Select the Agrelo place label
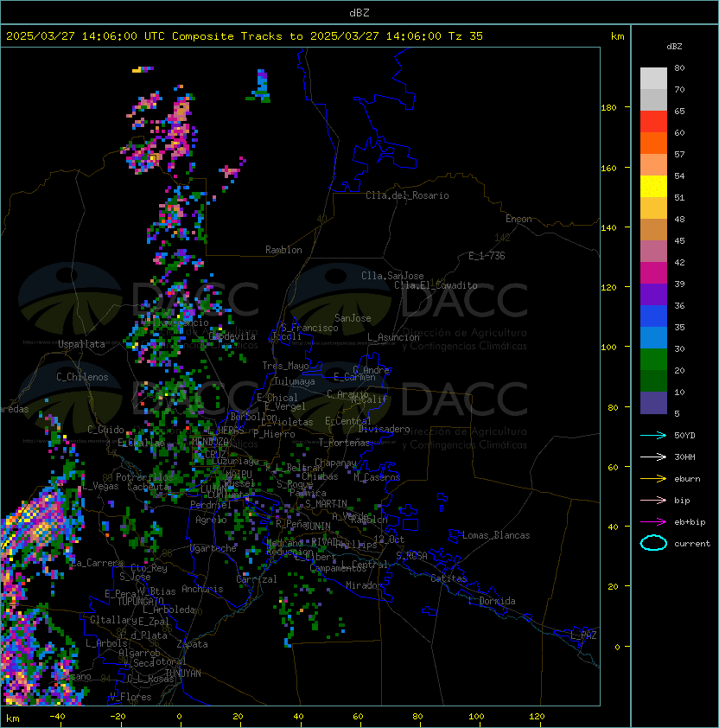The height and width of the screenshot is (728, 719). [211, 520]
